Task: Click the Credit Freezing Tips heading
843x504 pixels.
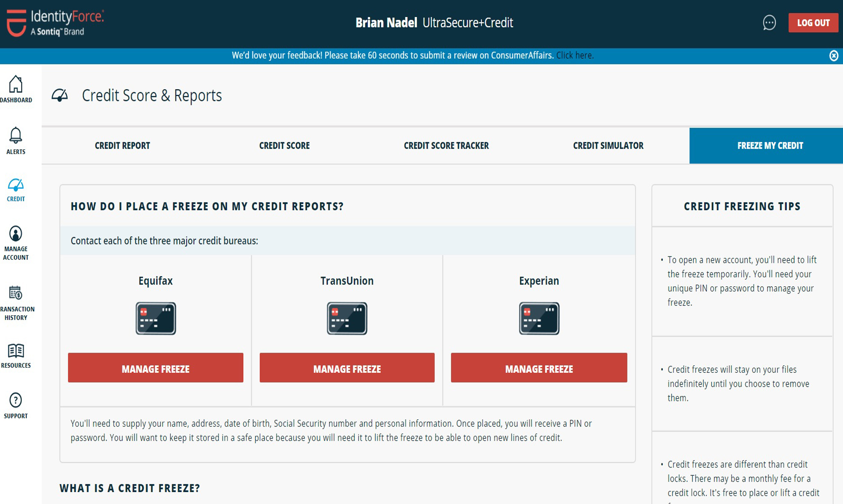Action: [742, 206]
